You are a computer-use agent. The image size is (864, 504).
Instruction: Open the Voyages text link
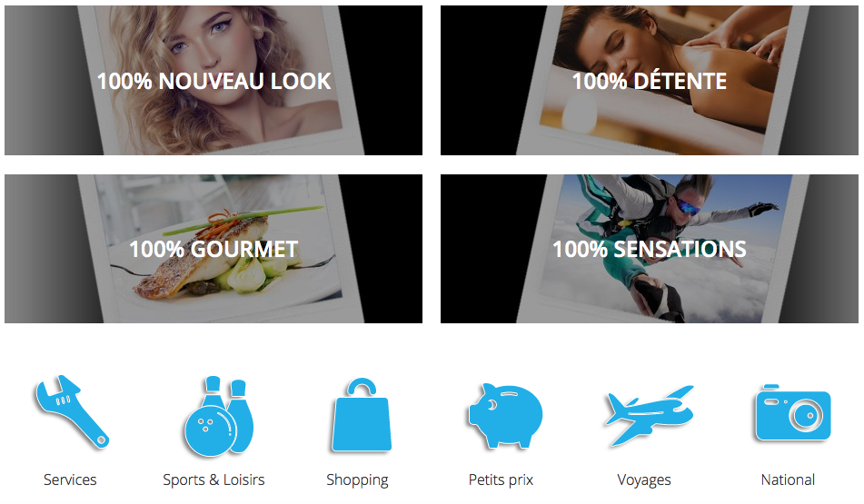[644, 480]
